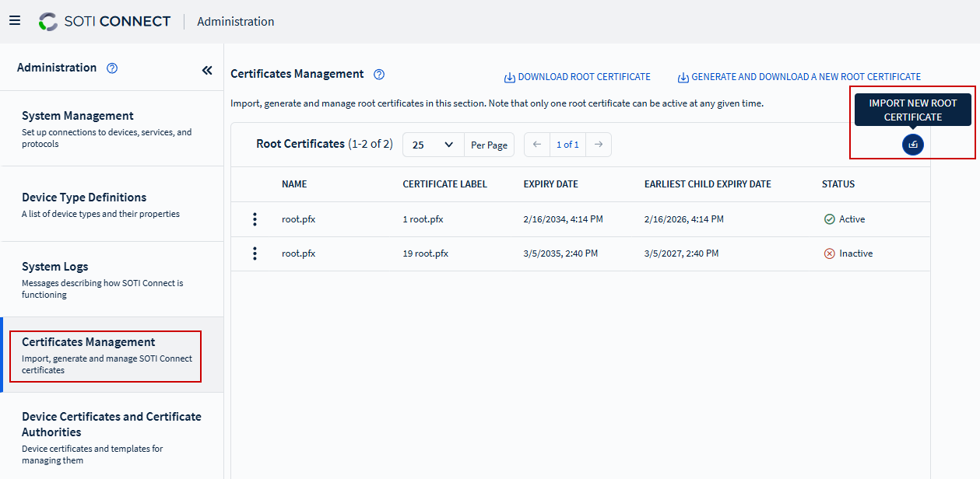Click the green Active status icon

point(831,219)
